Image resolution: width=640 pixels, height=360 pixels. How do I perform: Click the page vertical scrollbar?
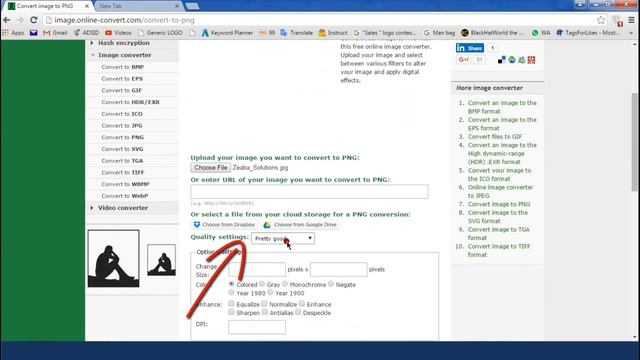point(635,142)
